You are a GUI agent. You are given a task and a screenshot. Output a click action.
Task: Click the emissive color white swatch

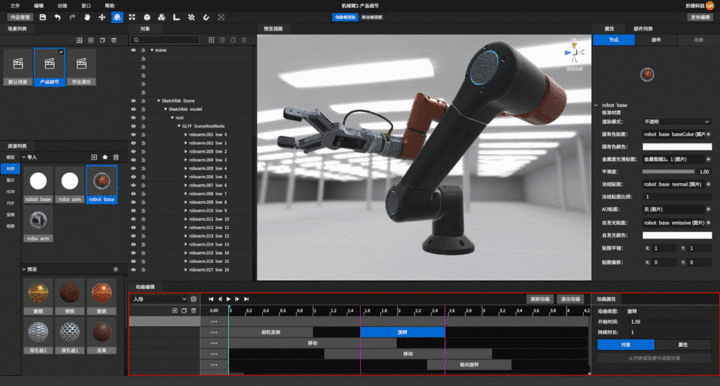(677, 235)
